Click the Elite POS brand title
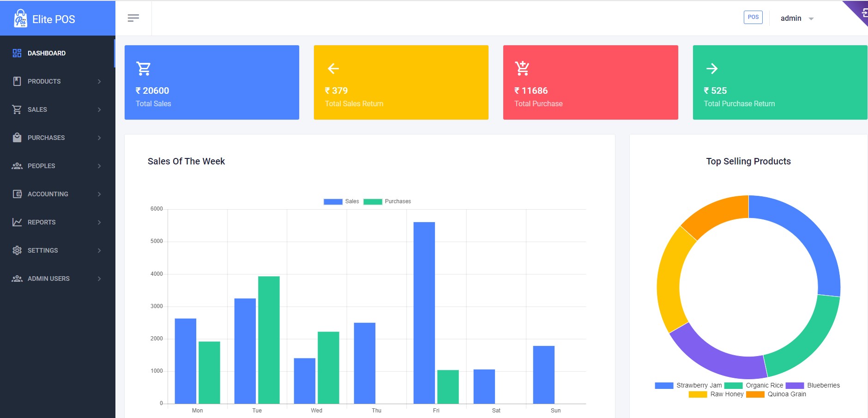 54,19
